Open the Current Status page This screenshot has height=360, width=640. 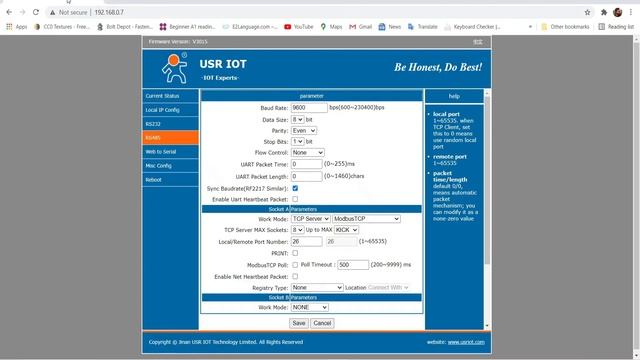171,96
